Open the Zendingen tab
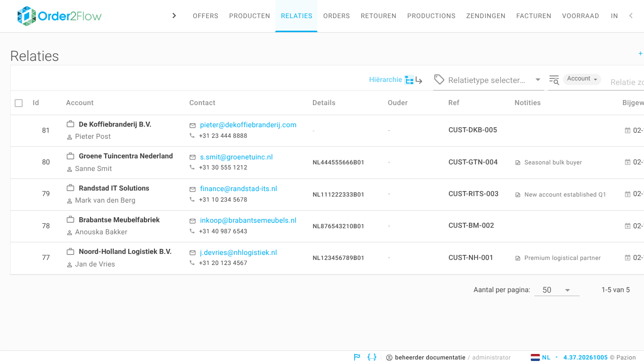Image resolution: width=644 pixels, height=362 pixels. pos(486,16)
